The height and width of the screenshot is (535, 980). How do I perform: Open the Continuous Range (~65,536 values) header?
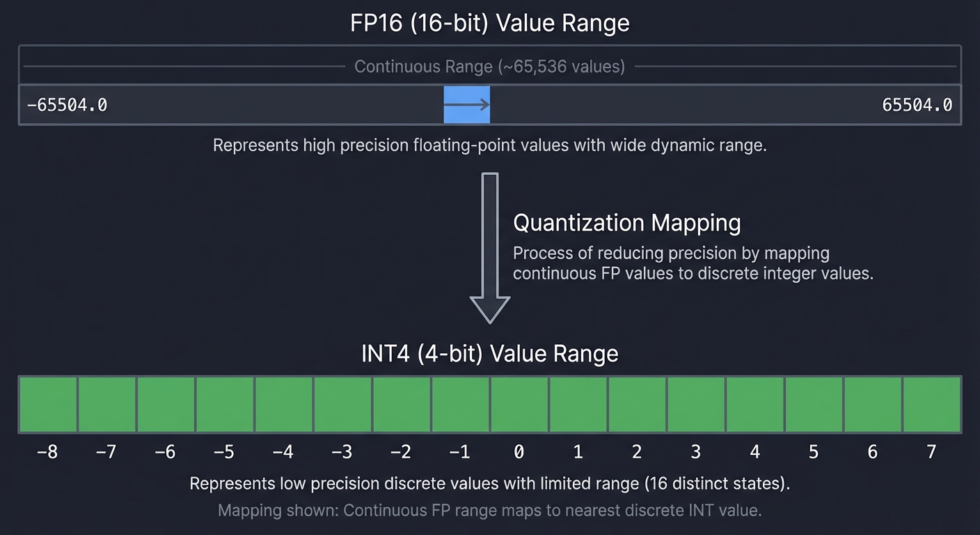click(x=489, y=66)
